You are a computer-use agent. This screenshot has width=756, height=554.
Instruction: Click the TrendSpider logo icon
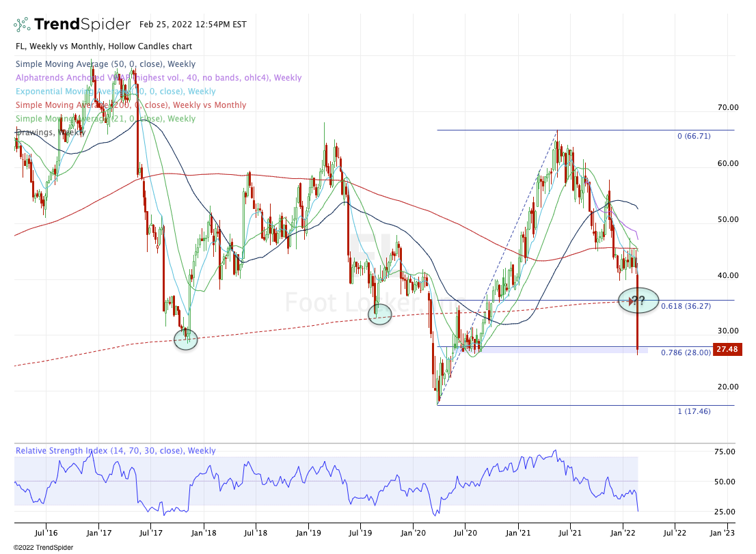coord(22,25)
